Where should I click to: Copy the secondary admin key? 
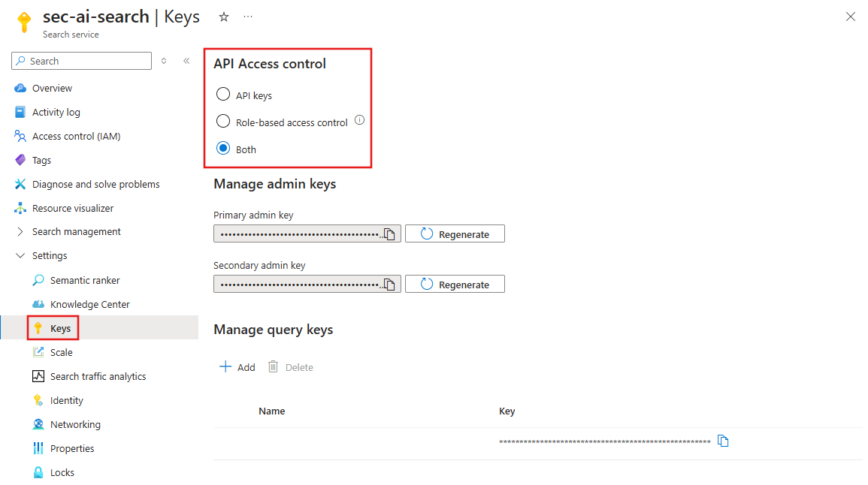pyautogui.click(x=389, y=285)
